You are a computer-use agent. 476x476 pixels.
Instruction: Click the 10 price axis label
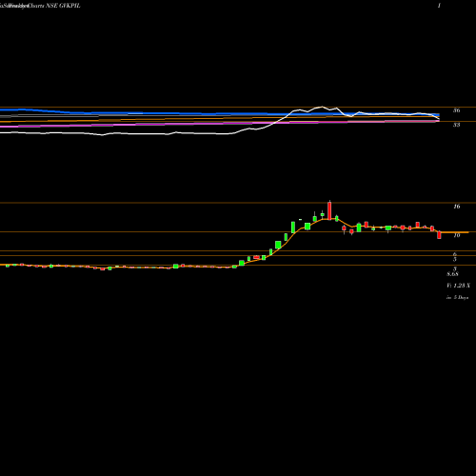456,235
